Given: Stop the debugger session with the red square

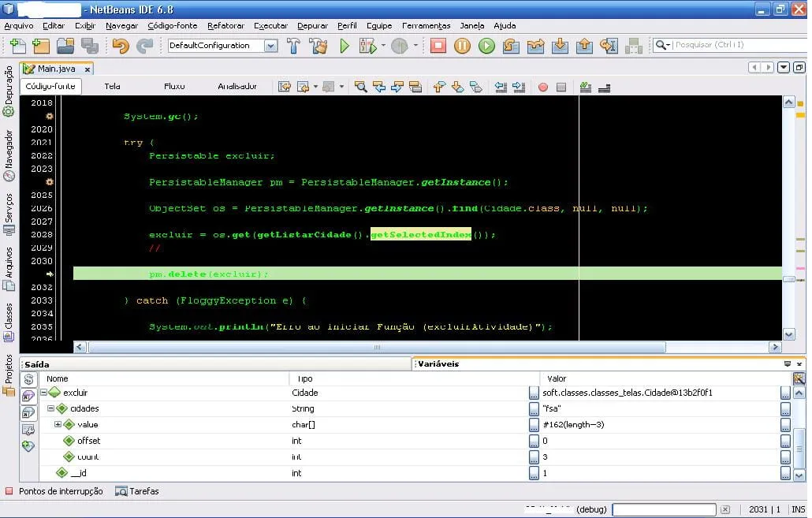Looking at the screenshot, I should pyautogui.click(x=438, y=46).
